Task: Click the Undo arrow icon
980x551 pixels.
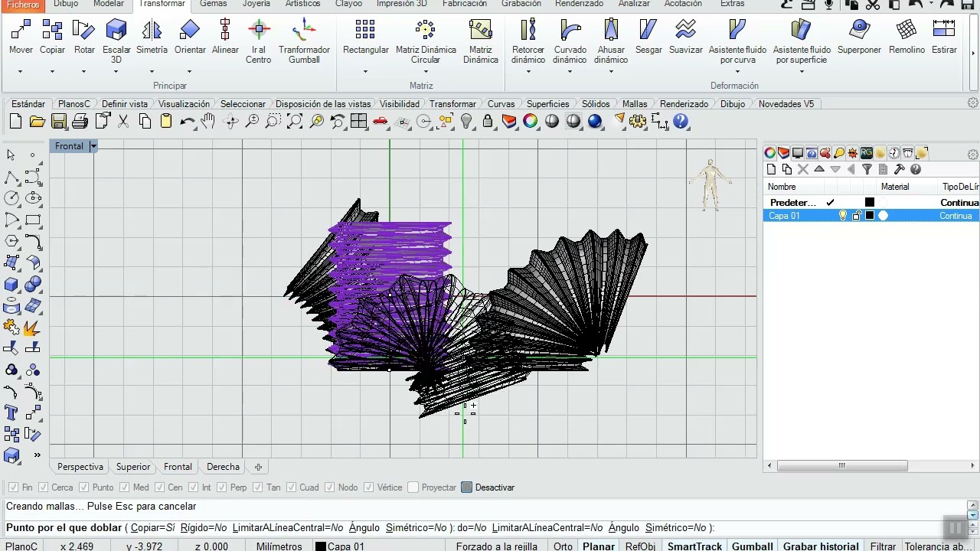Action: pyautogui.click(x=187, y=121)
